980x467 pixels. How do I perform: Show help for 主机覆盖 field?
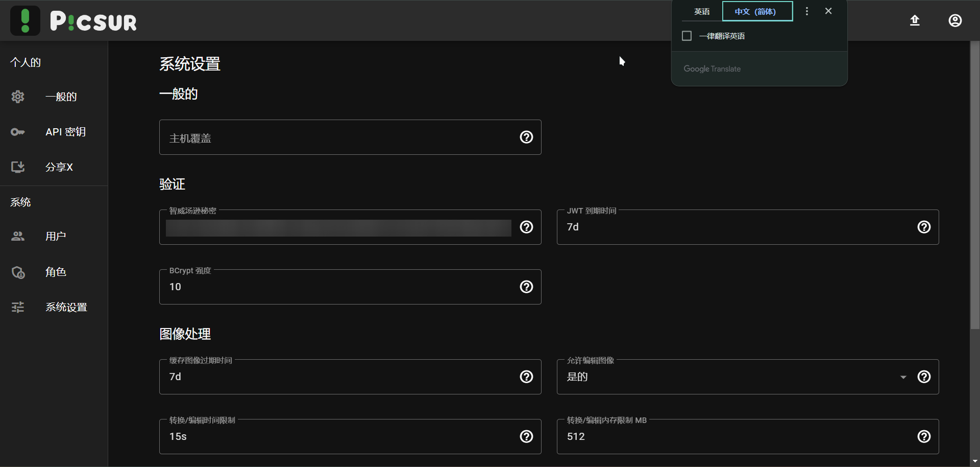(x=526, y=137)
